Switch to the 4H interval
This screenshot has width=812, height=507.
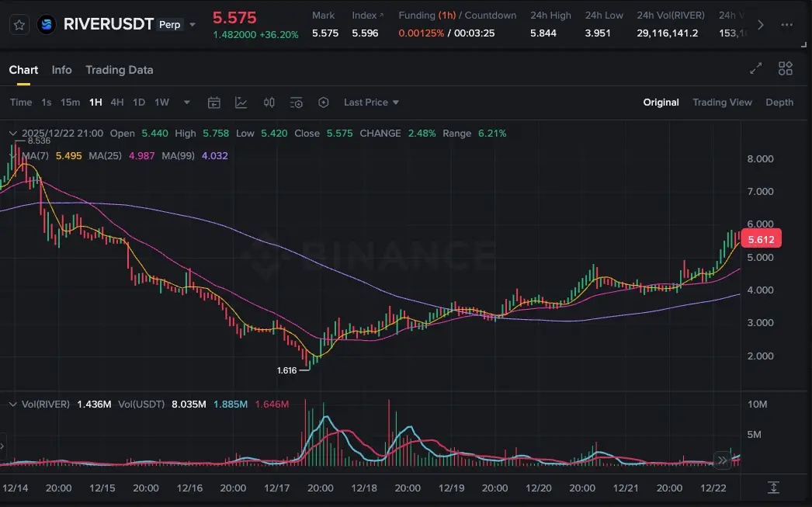click(x=116, y=102)
